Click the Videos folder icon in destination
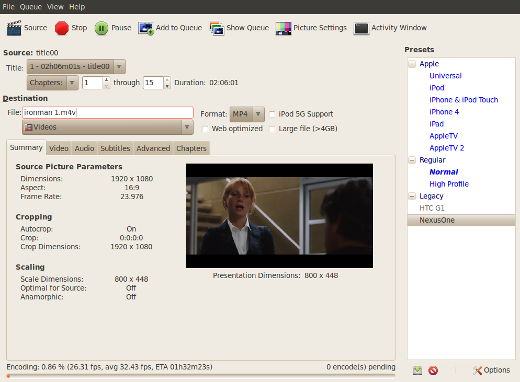Image resolution: width=520 pixels, height=382 pixels. click(x=29, y=127)
